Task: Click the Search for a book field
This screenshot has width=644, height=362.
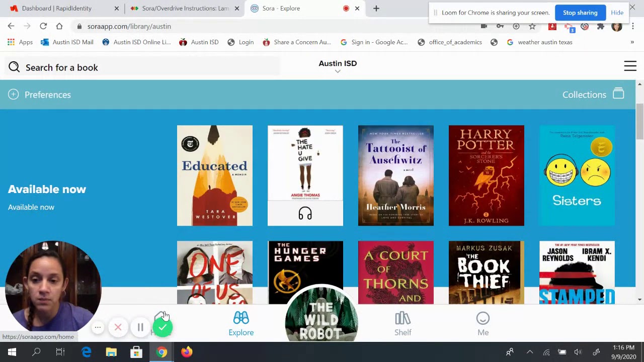Action: (x=143, y=67)
